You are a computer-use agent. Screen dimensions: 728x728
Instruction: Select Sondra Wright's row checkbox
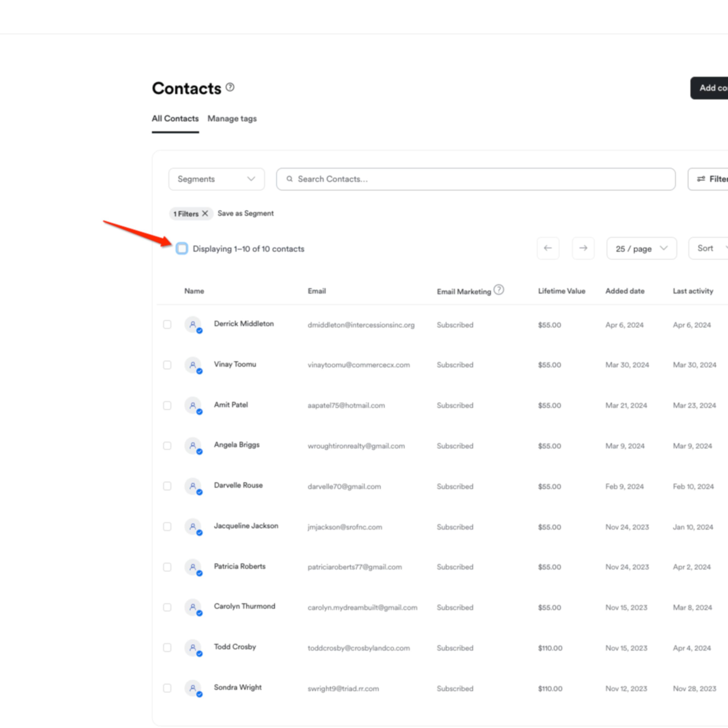click(x=167, y=688)
